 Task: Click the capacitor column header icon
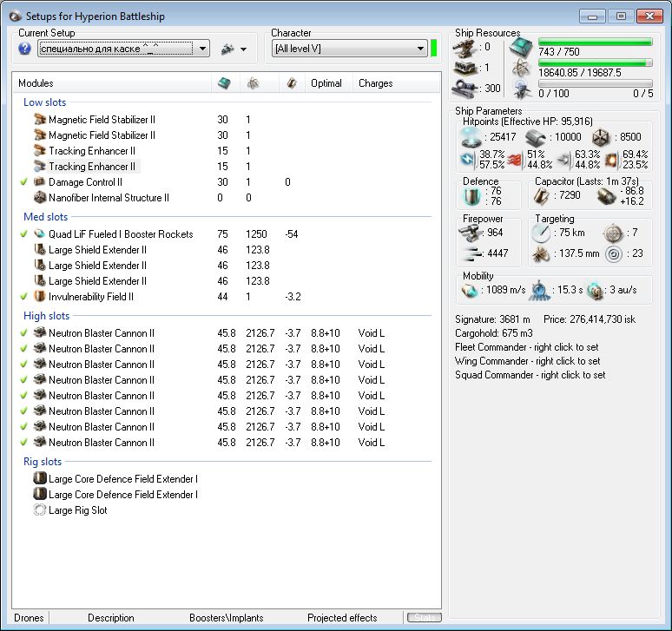292,83
